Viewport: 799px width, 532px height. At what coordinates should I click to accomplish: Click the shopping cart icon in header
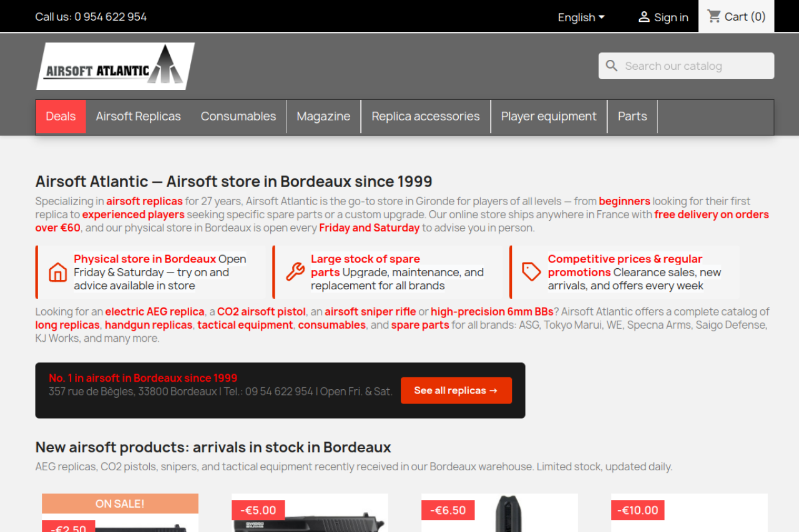[x=714, y=16]
